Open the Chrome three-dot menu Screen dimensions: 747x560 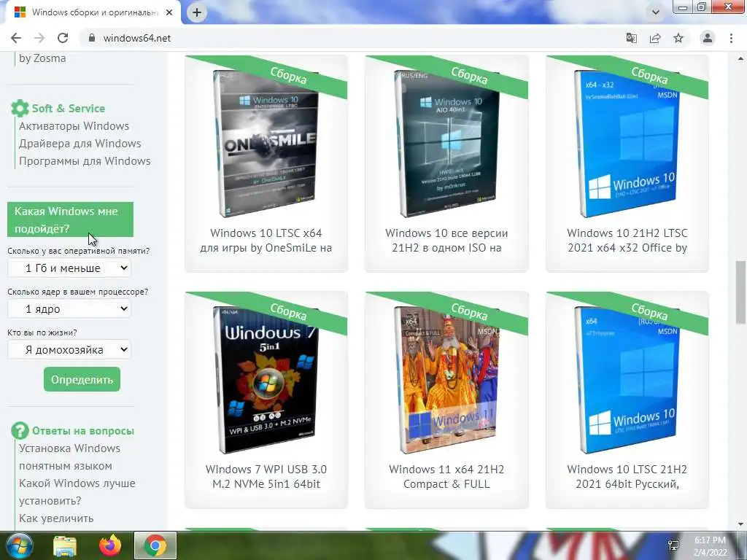tap(731, 38)
